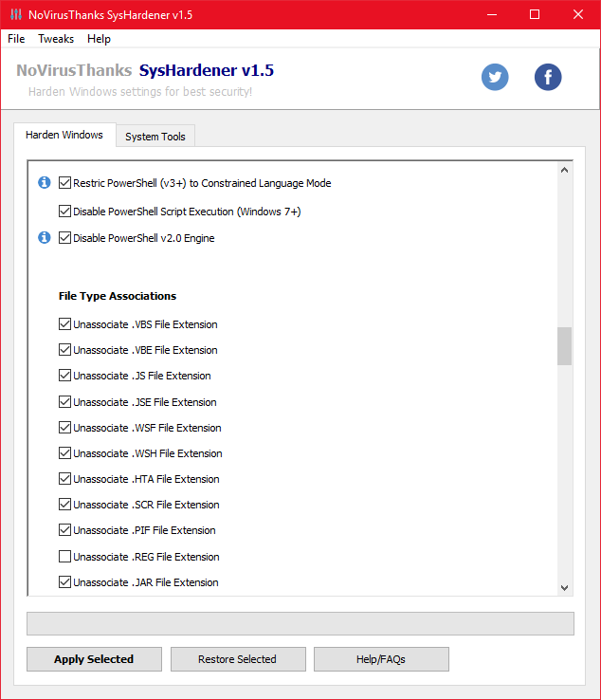601x700 pixels.
Task: Click the File Type Associations heading
Action: (118, 296)
